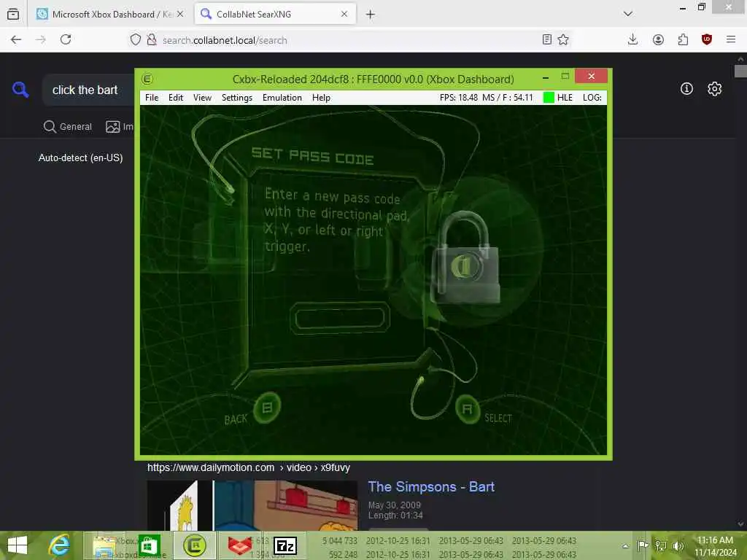Open Action Center flag icon
The width and height of the screenshot is (747, 560).
[642, 545]
